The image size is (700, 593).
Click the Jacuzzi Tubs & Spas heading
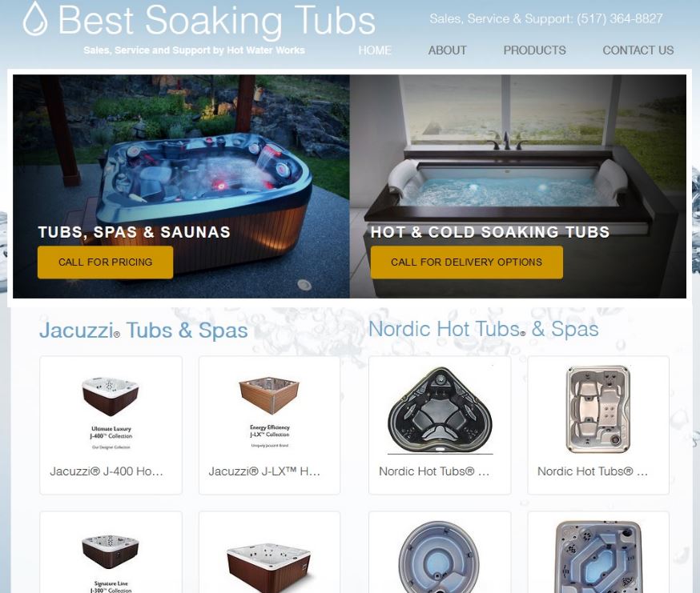click(143, 331)
